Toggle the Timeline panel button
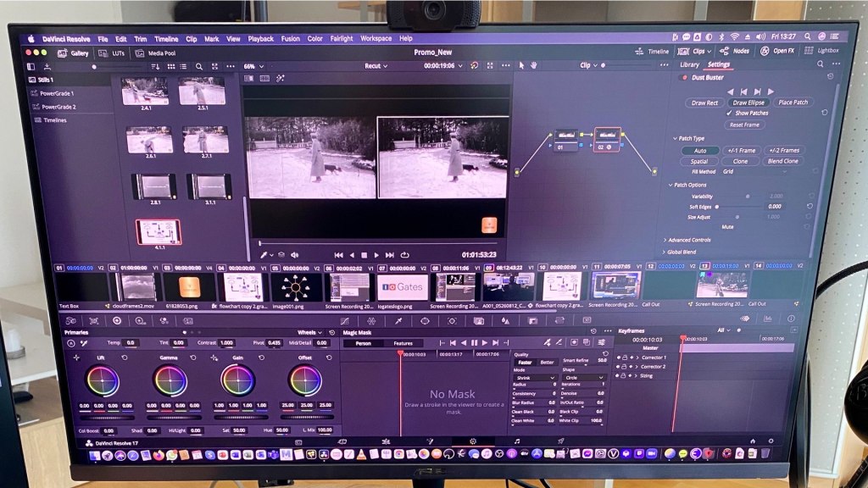The height and width of the screenshot is (488, 868). point(652,52)
